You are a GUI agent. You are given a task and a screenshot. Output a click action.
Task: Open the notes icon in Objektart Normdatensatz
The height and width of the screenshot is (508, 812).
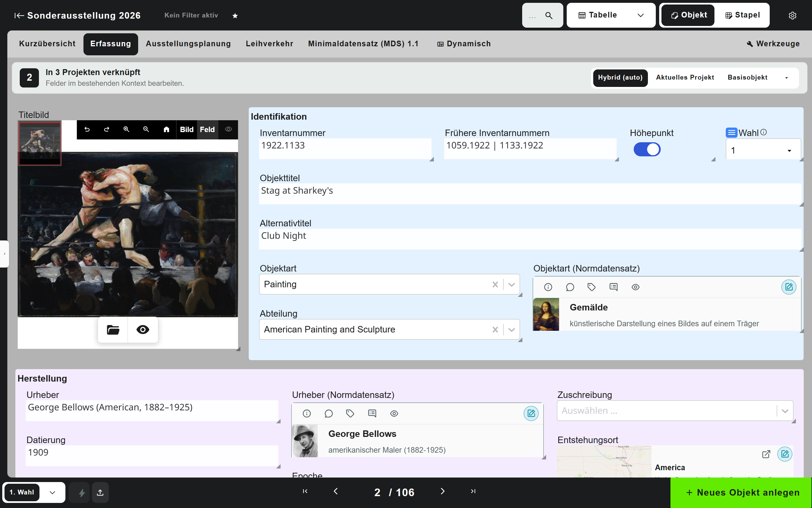coord(613,287)
